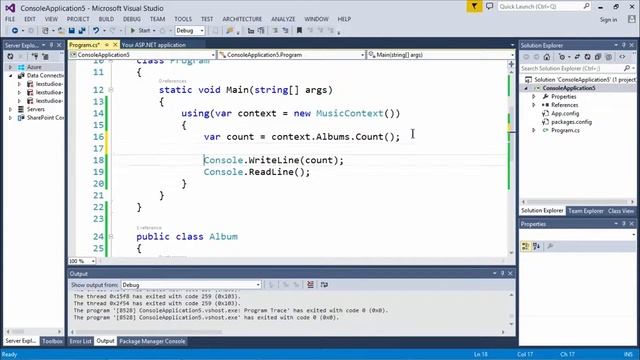Switch to the Error List tab
This screenshot has height=360, width=640.
tap(80, 341)
